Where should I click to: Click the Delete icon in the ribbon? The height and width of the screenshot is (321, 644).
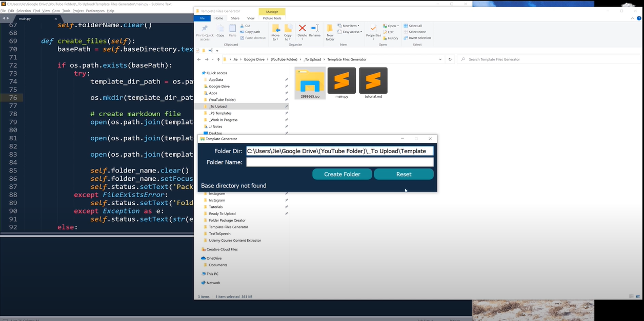pos(302,30)
